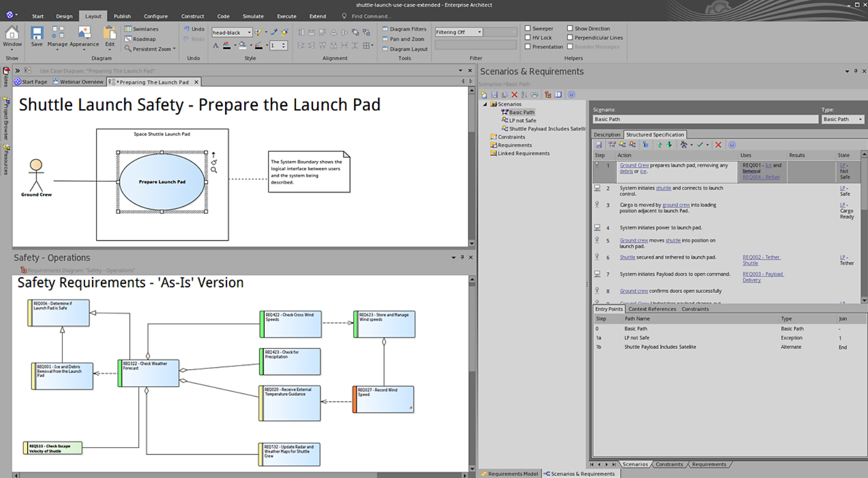Viewport: 868px width, 478px height.
Task: Enable the Presentation checkbox
Action: (527, 47)
